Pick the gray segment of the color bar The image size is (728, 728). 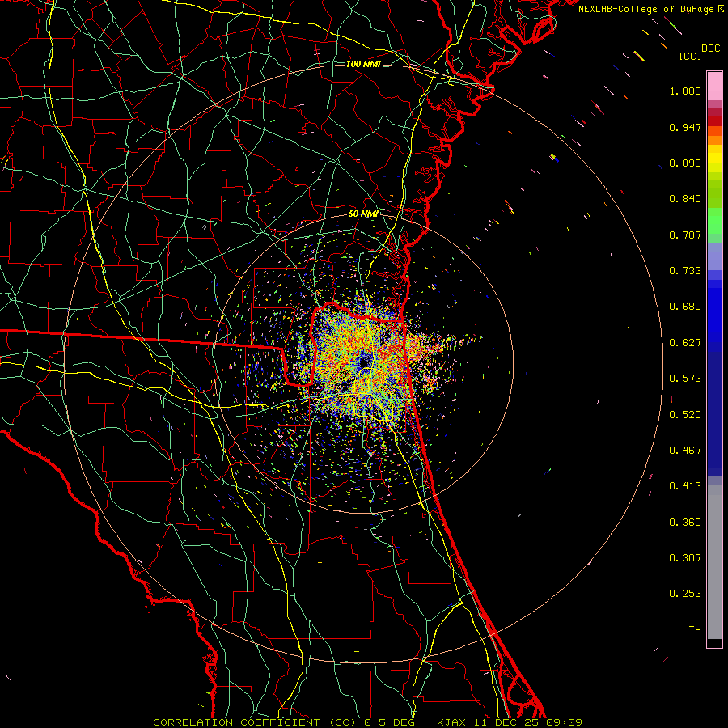[x=714, y=562]
